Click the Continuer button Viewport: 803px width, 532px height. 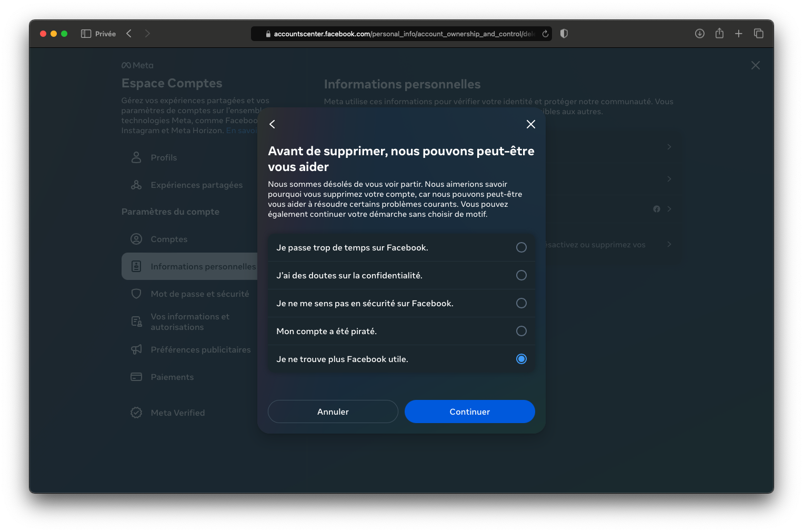point(469,411)
